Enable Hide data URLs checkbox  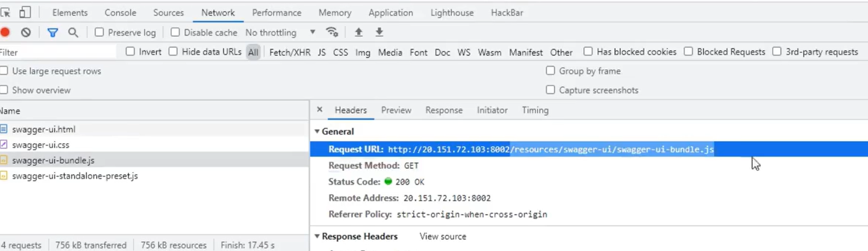(x=173, y=52)
